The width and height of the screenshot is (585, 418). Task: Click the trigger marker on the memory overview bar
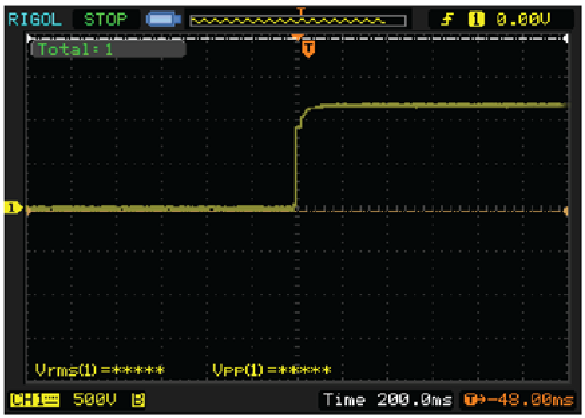(301, 11)
